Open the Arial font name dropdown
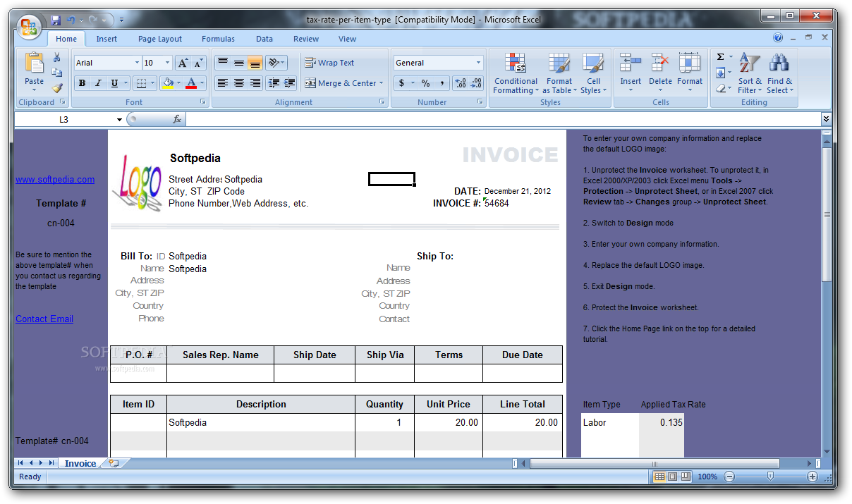 (137, 63)
